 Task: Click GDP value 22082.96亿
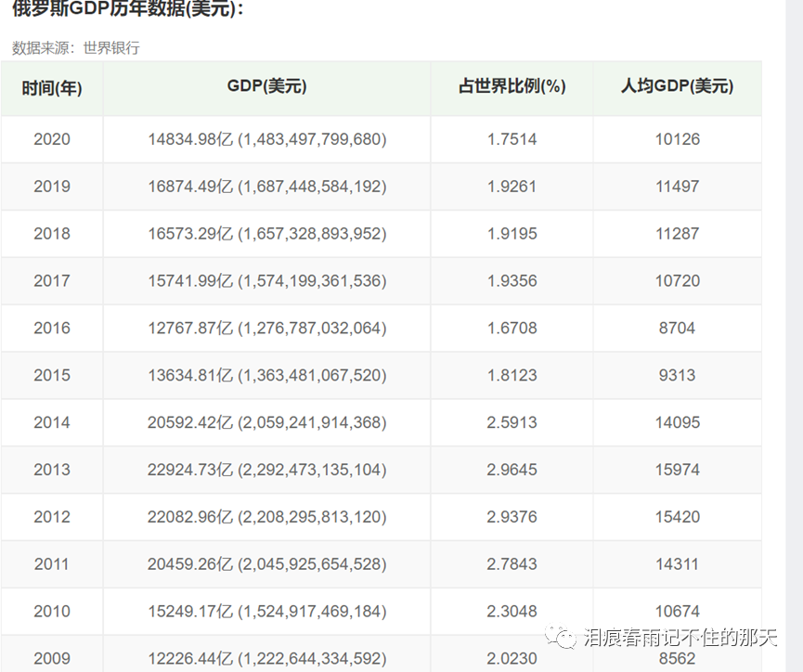(190, 517)
